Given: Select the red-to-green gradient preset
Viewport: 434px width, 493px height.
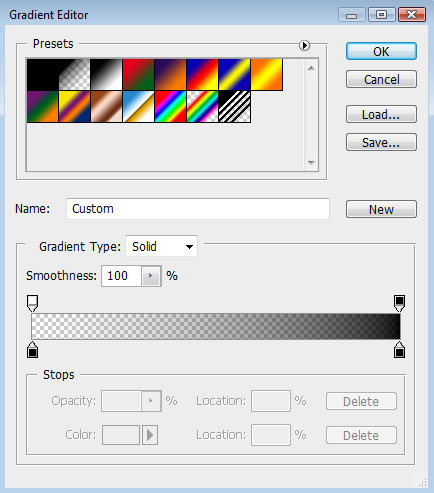Looking at the screenshot, I should click(x=138, y=74).
